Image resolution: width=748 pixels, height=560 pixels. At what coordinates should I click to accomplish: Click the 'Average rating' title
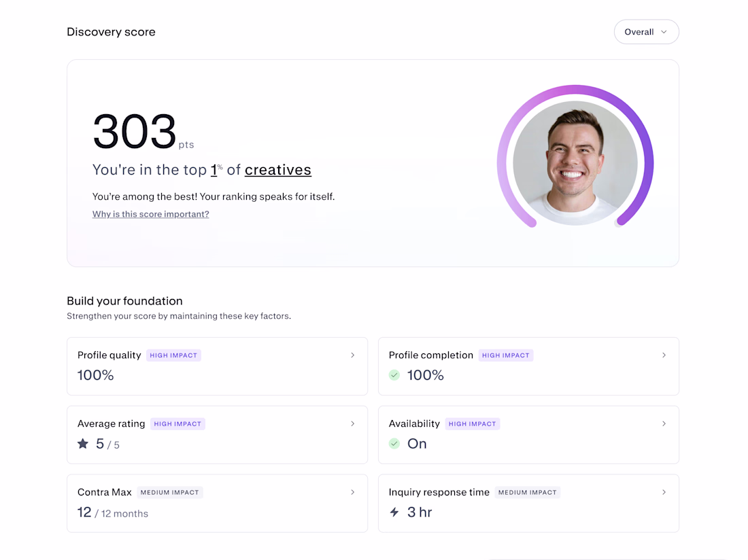click(111, 423)
